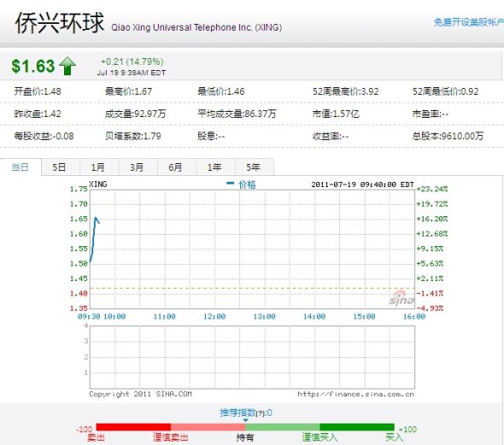The image size is (504, 445).
Task: Switch to the 5日 chart tab
Action: tap(59, 167)
